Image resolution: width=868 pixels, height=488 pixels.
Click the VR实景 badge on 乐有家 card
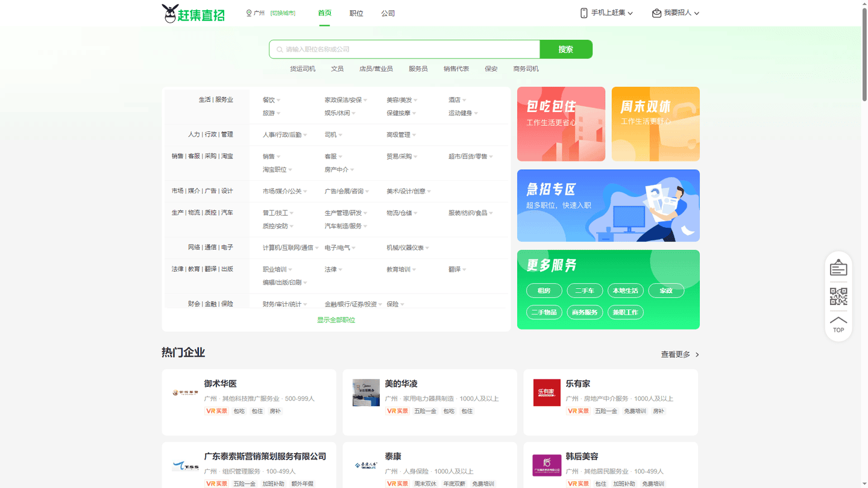(578, 411)
